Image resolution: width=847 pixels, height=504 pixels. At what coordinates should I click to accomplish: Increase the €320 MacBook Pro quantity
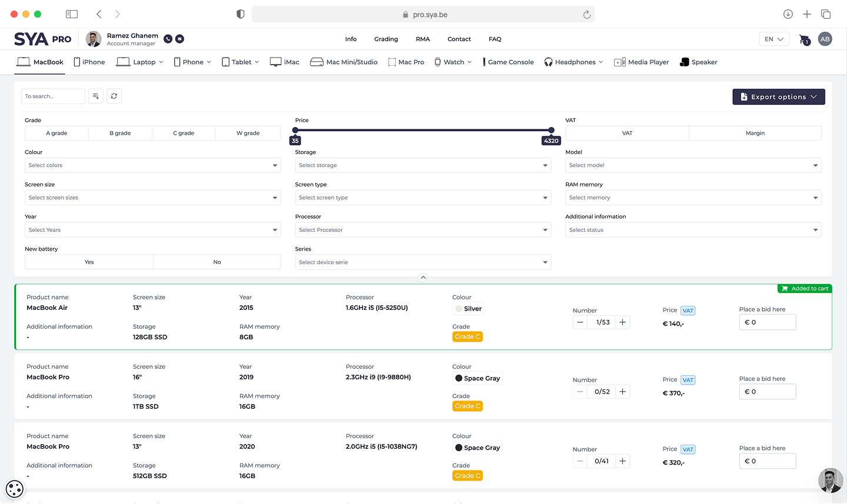[x=622, y=461]
